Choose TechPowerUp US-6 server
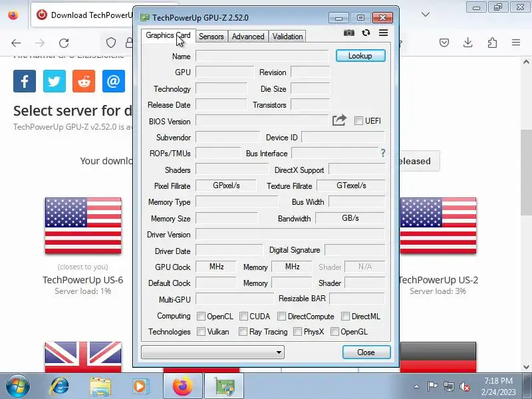The image size is (532, 399). pyautogui.click(x=82, y=280)
